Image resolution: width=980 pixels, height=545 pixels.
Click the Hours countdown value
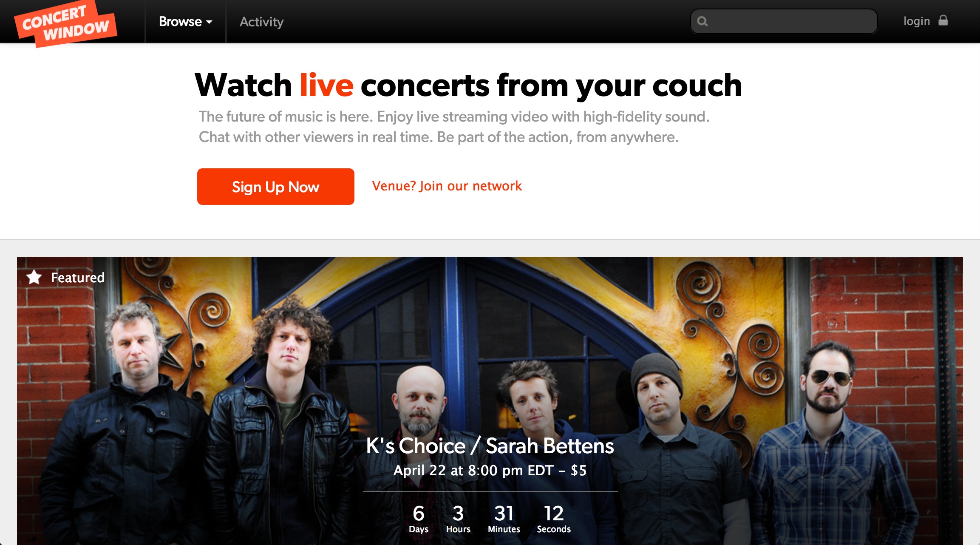point(458,513)
